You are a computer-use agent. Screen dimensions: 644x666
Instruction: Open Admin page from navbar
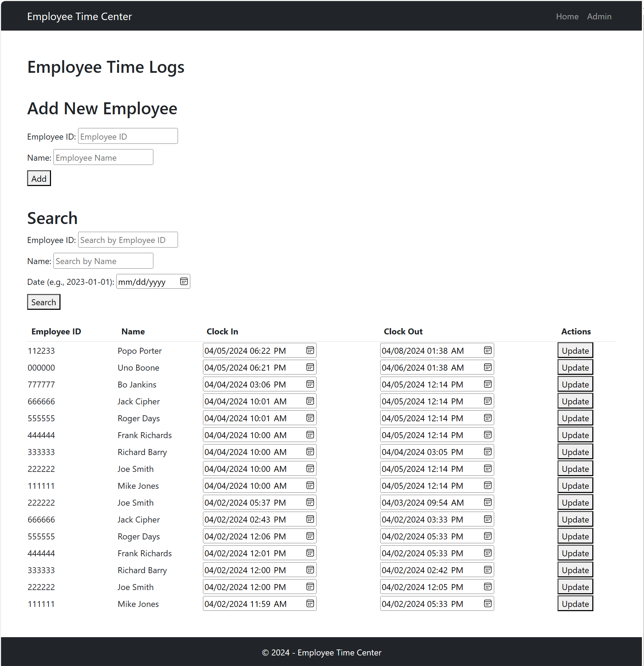tap(599, 17)
